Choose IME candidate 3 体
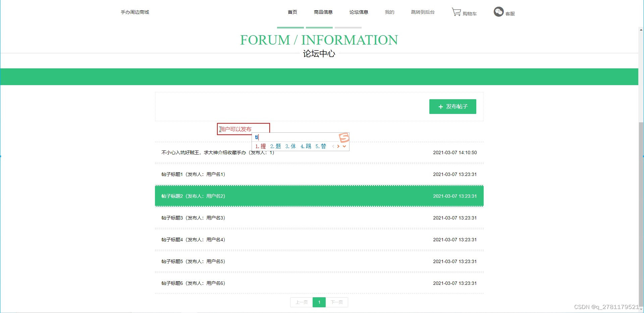644x313 pixels. click(x=290, y=146)
